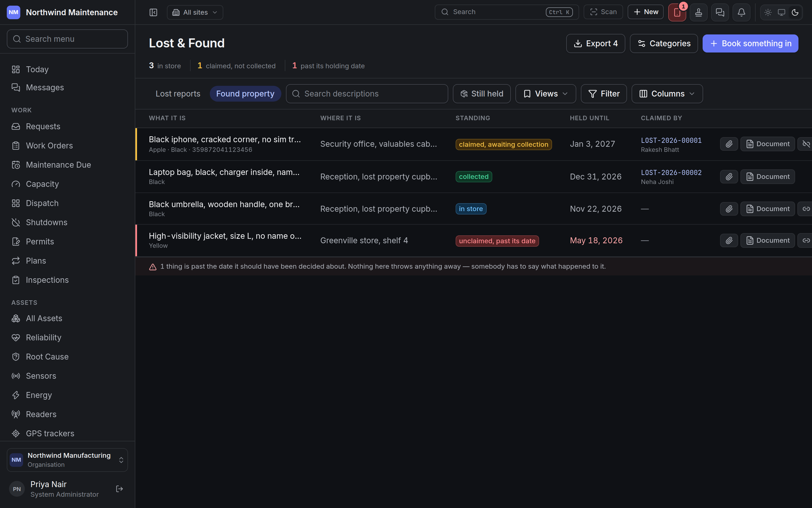
Task: Click the Book something in button
Action: pyautogui.click(x=750, y=43)
